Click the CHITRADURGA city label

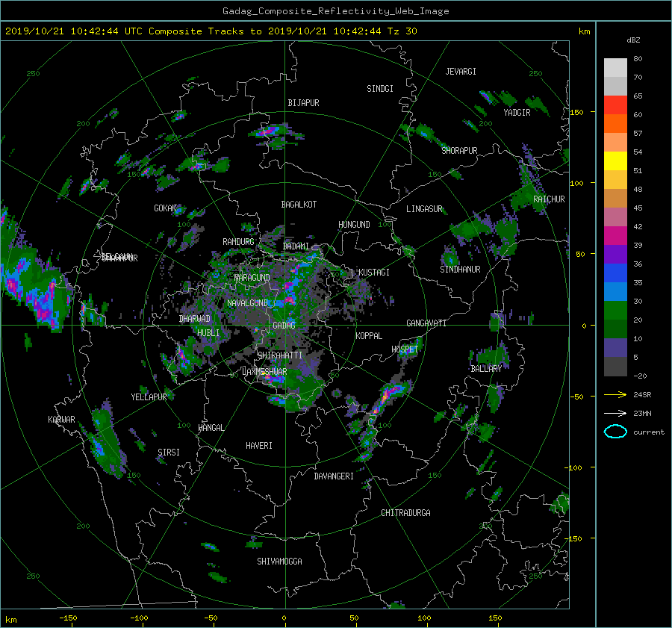[x=405, y=513]
